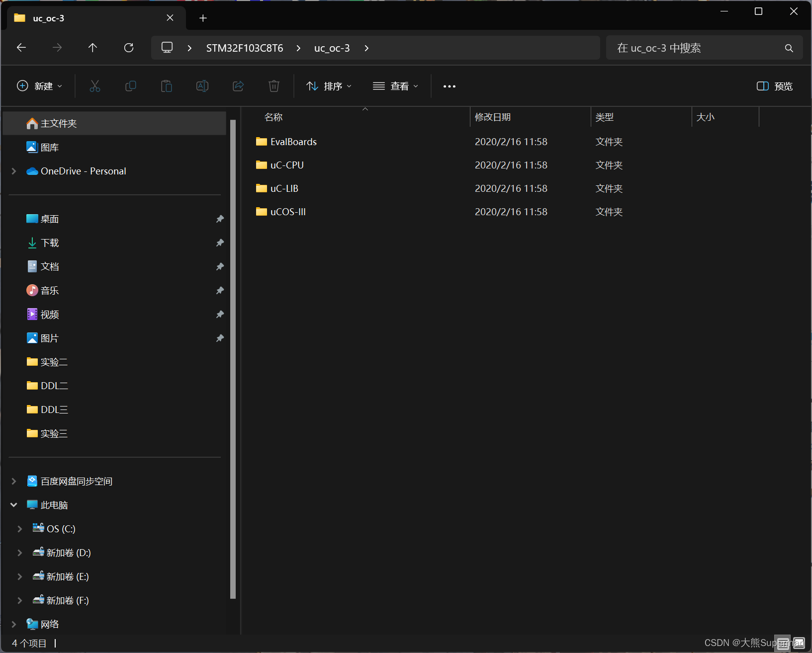Click uc_oc-3 in the address breadcrumb
The image size is (812, 653).
(332, 48)
